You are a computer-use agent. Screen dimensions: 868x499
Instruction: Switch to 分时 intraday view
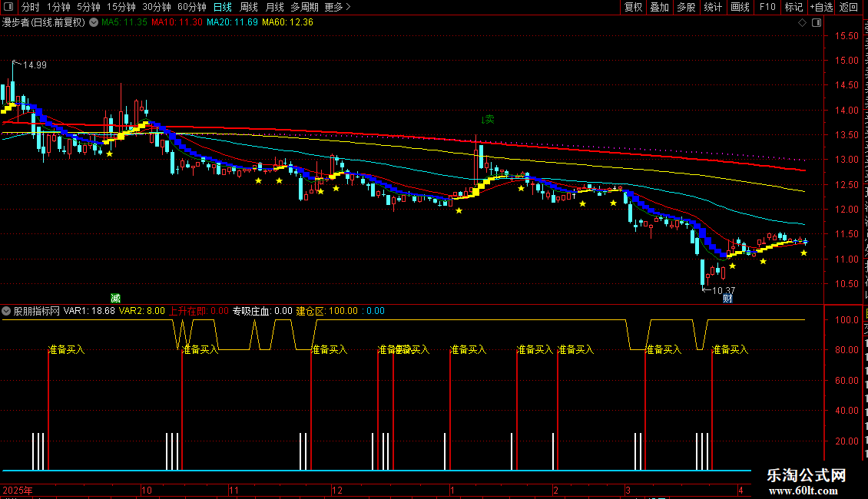(31, 7)
